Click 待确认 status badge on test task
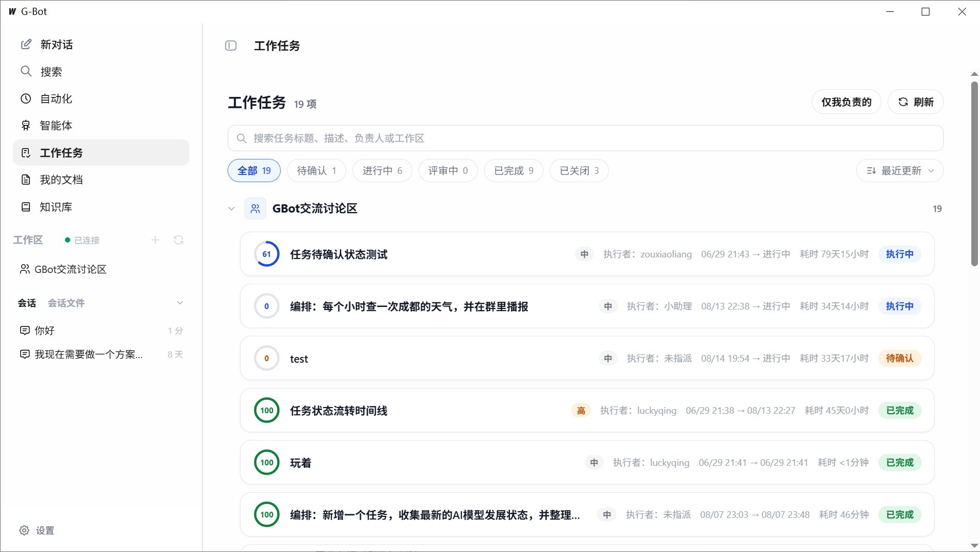Image resolution: width=980 pixels, height=552 pixels. 899,358
